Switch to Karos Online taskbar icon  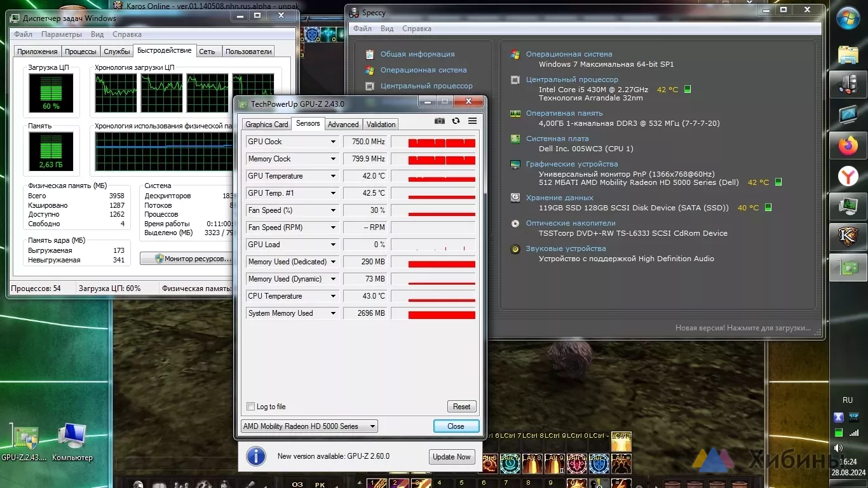click(848, 236)
